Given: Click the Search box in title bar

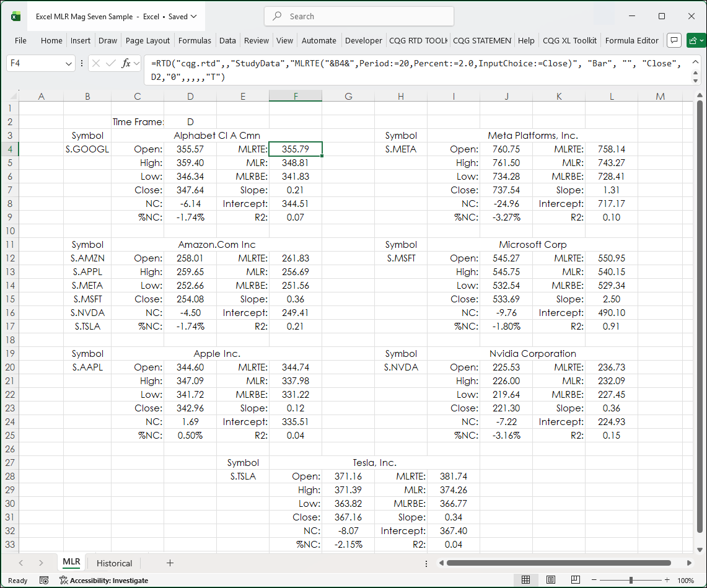Looking at the screenshot, I should (359, 16).
